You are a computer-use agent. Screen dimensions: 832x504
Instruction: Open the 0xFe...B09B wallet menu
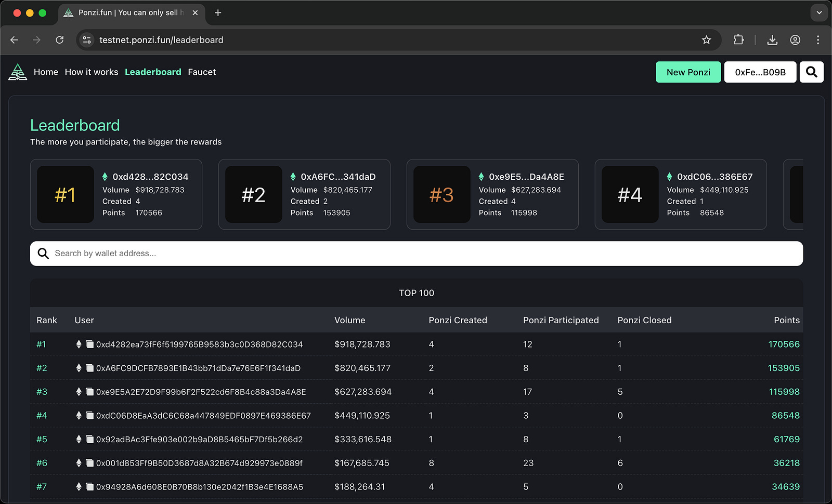tap(760, 72)
